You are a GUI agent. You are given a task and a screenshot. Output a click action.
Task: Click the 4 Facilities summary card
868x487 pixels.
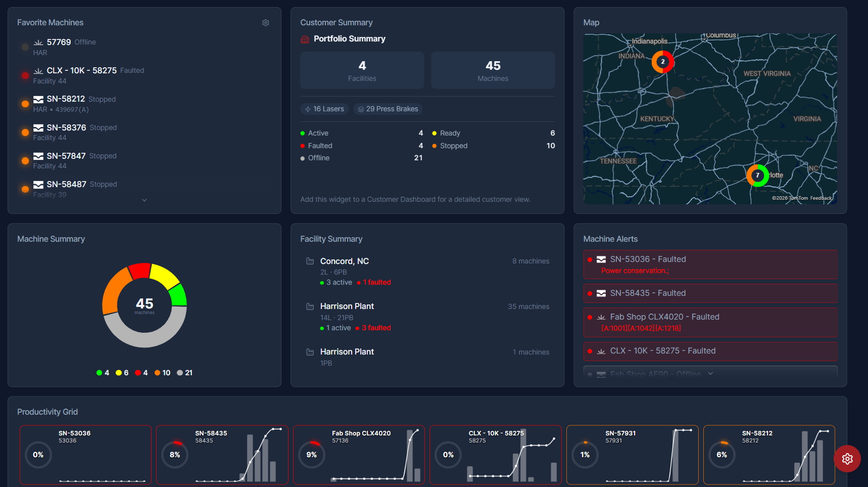pos(362,70)
